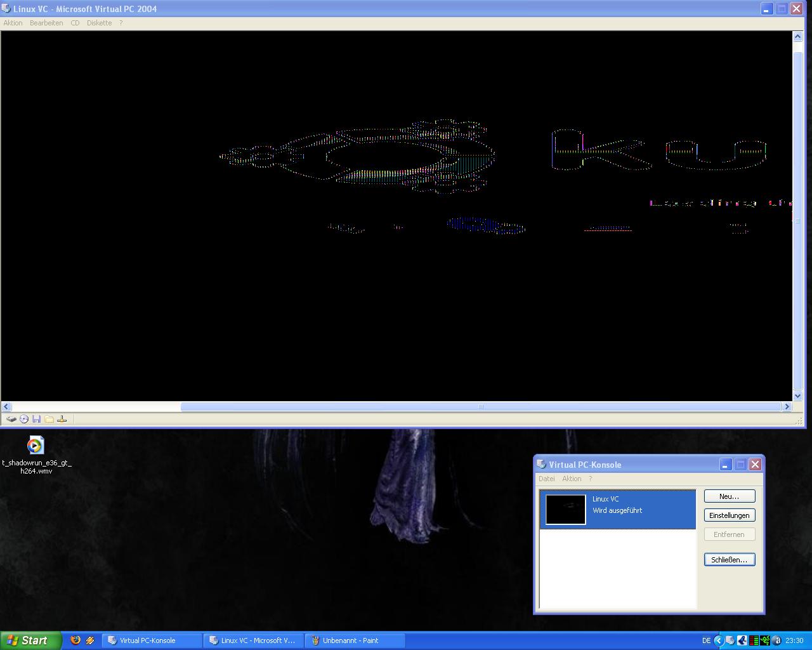The width and height of the screenshot is (812, 650).
Task: Click the horizontal scrollbar thumb of VM window
Action: (x=481, y=407)
